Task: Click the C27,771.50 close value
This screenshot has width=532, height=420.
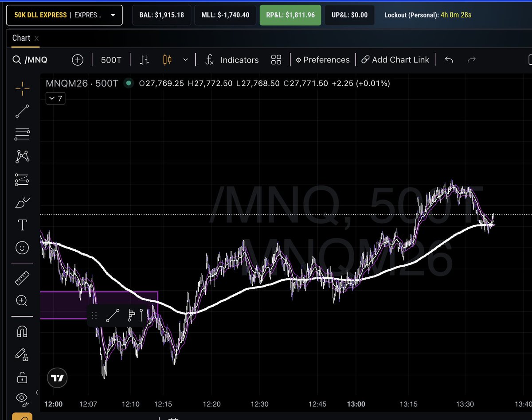Action: (306, 83)
